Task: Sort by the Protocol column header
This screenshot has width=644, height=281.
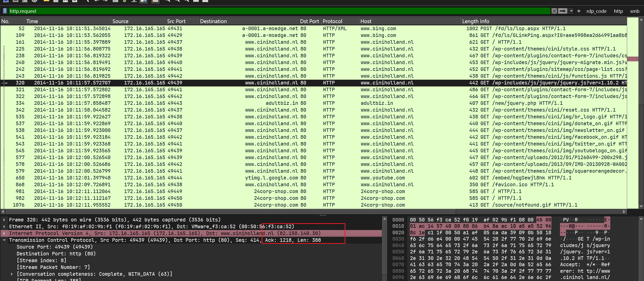Action: coord(332,21)
